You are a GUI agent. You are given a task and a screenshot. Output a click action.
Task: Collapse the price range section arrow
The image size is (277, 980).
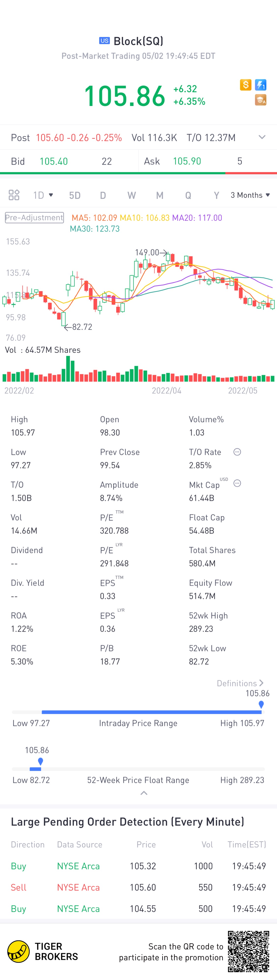pyautogui.click(x=144, y=793)
